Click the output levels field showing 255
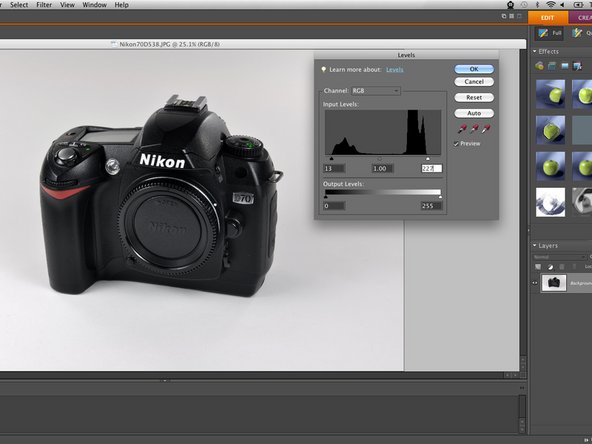Viewport: 592px width, 444px height. [431, 206]
